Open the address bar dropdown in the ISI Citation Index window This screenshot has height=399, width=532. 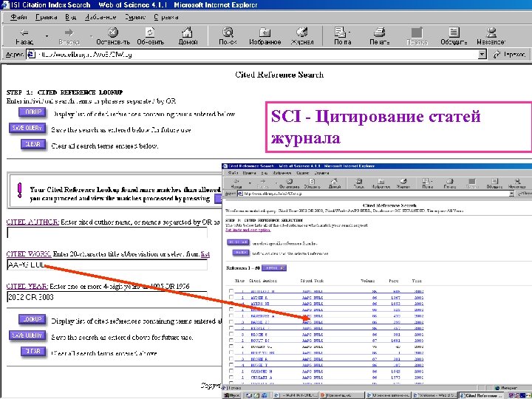pos(482,54)
